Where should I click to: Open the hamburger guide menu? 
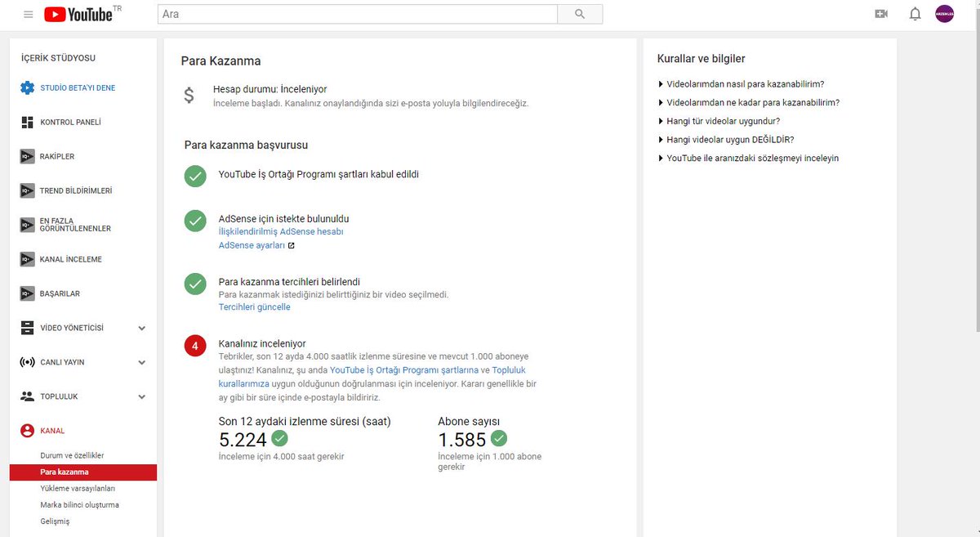point(29,15)
